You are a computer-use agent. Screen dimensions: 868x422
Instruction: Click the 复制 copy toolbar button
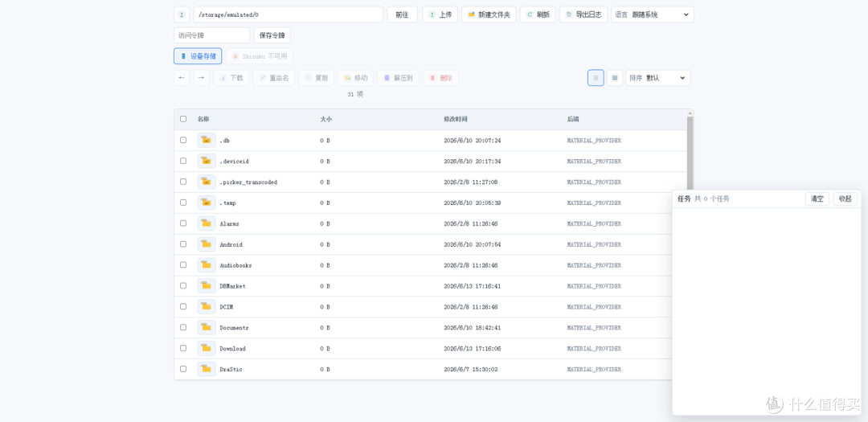pos(316,77)
